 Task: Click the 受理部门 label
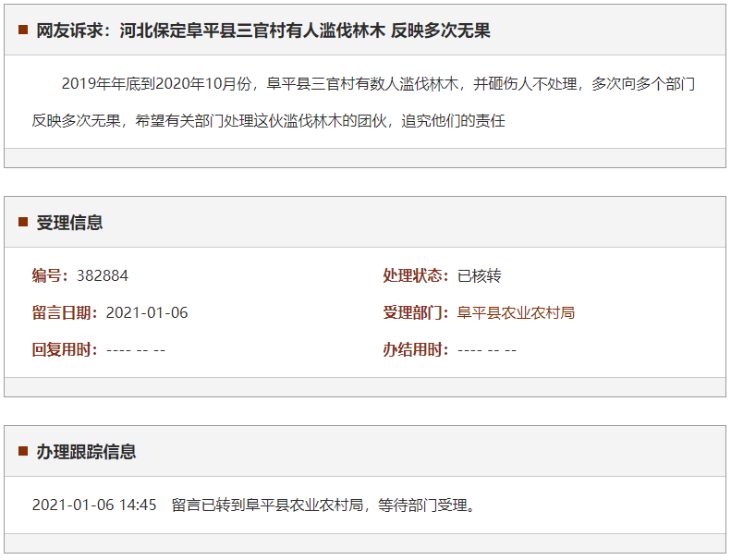point(416,312)
